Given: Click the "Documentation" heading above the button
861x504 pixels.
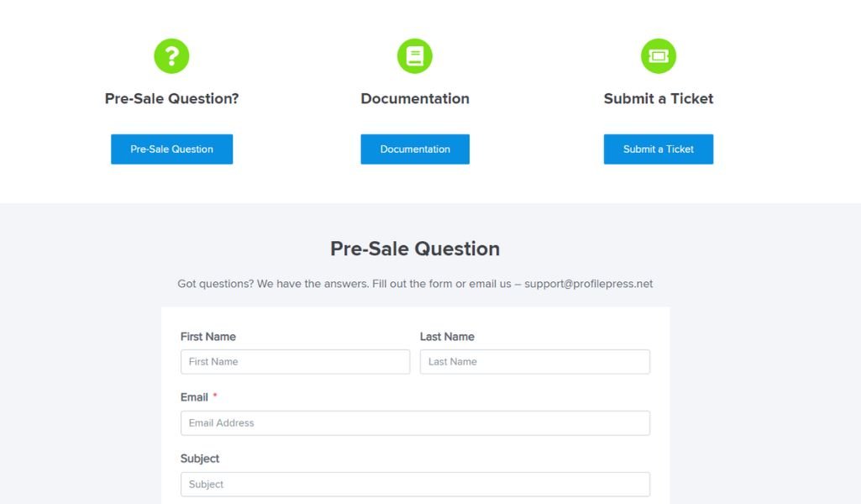Looking at the screenshot, I should coord(415,99).
